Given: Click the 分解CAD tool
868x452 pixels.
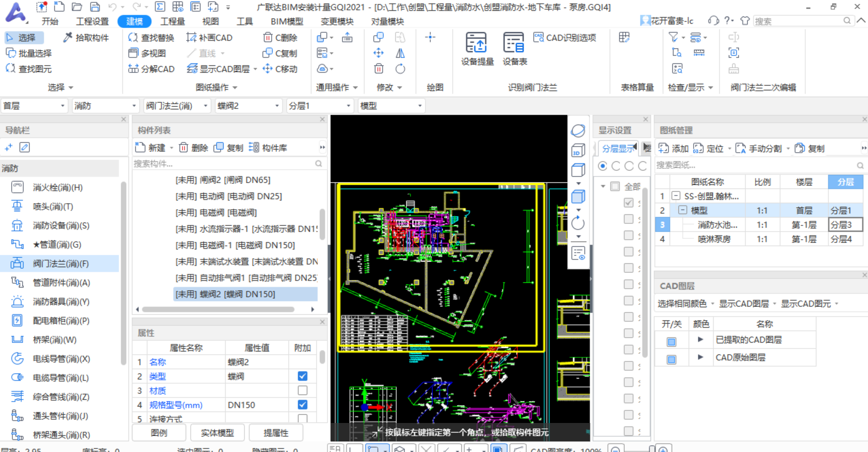Looking at the screenshot, I should 151,69.
